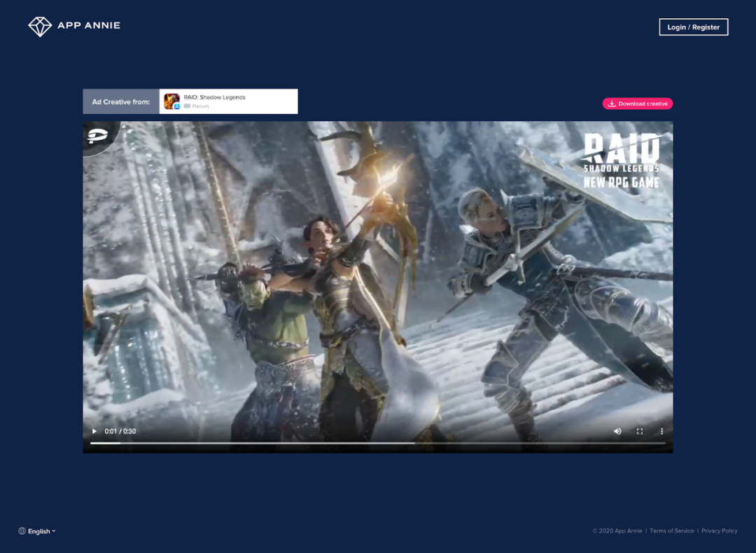
Task: Click the 0:01 / 0:30 time display
Action: 120,431
